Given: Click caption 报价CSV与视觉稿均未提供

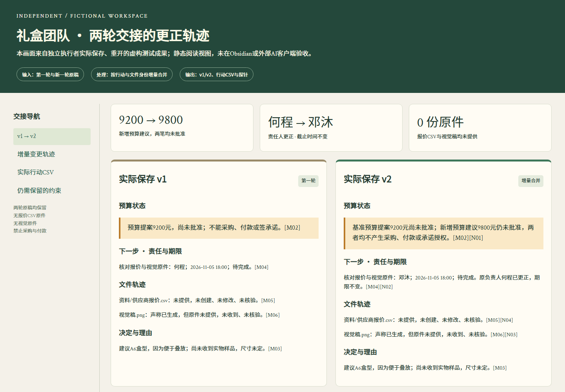Looking at the screenshot, I should click(x=447, y=137).
